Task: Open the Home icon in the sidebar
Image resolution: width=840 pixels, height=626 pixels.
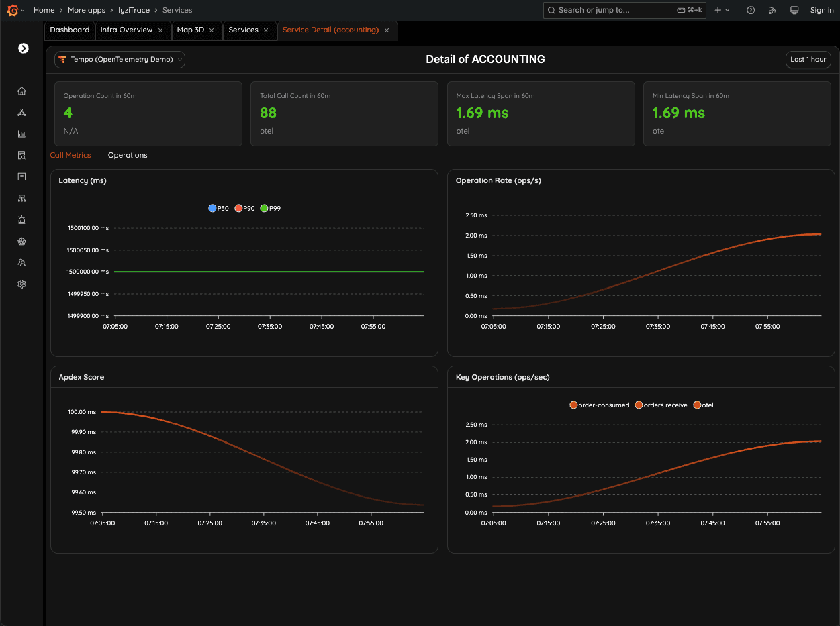Action: [21, 91]
